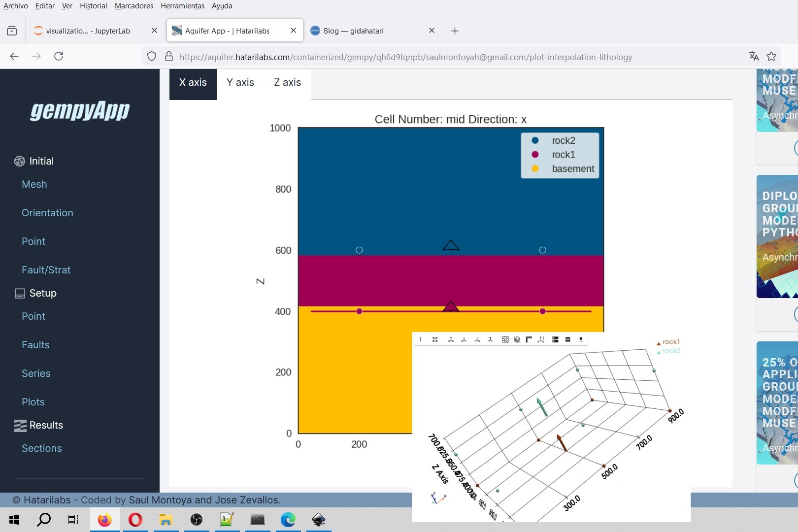
Task: Navigate to the Fault/Strat page
Action: click(46, 269)
